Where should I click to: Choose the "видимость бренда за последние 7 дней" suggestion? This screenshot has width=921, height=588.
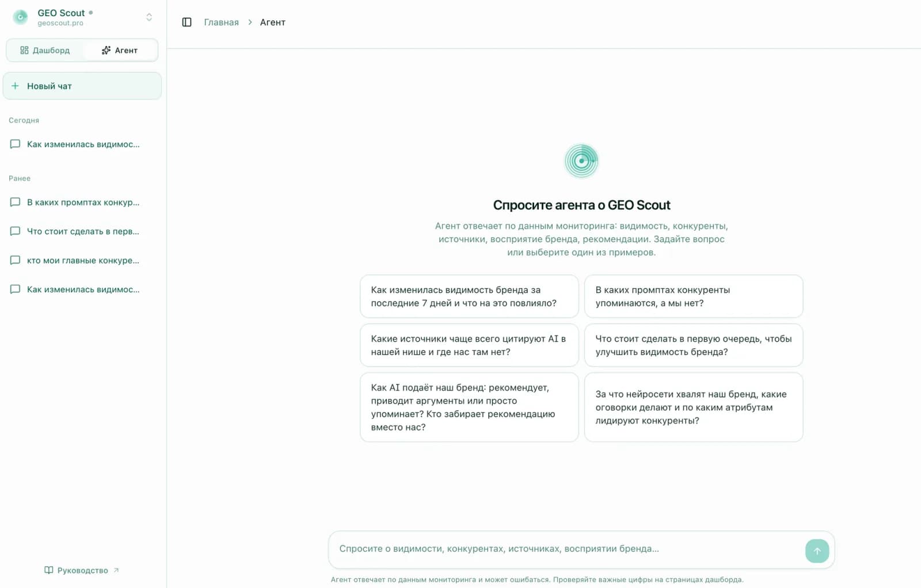click(x=469, y=296)
